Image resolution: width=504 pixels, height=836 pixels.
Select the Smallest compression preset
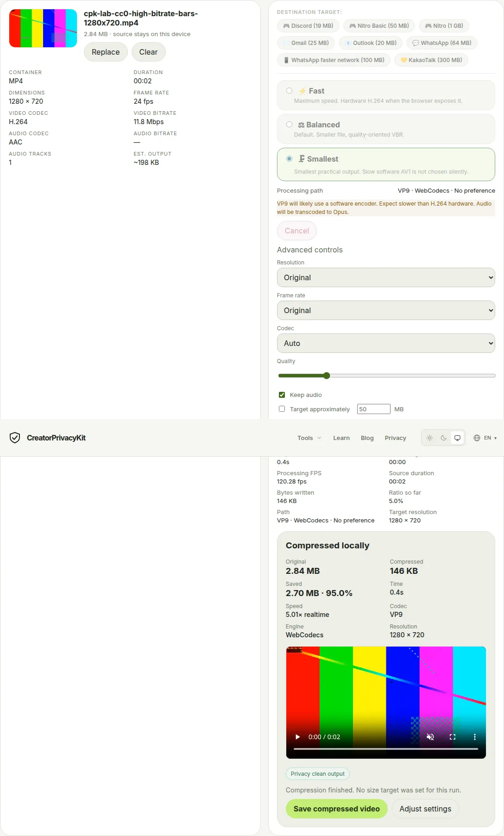click(386, 164)
